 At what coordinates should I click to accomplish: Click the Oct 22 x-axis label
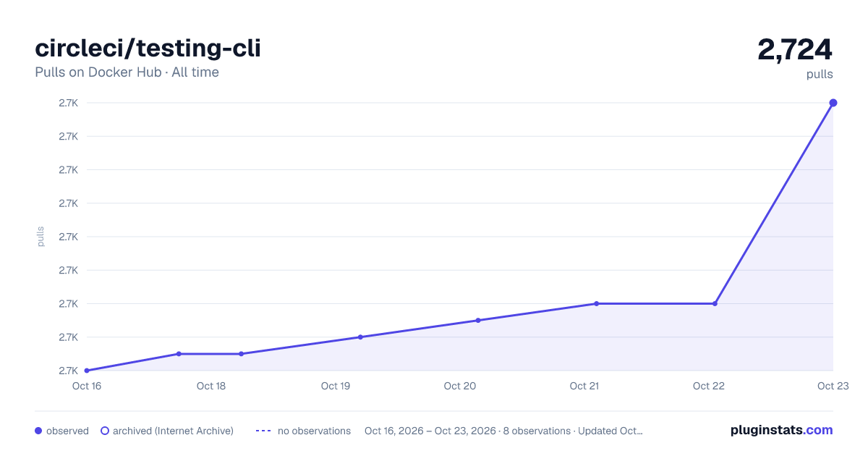[709, 386]
